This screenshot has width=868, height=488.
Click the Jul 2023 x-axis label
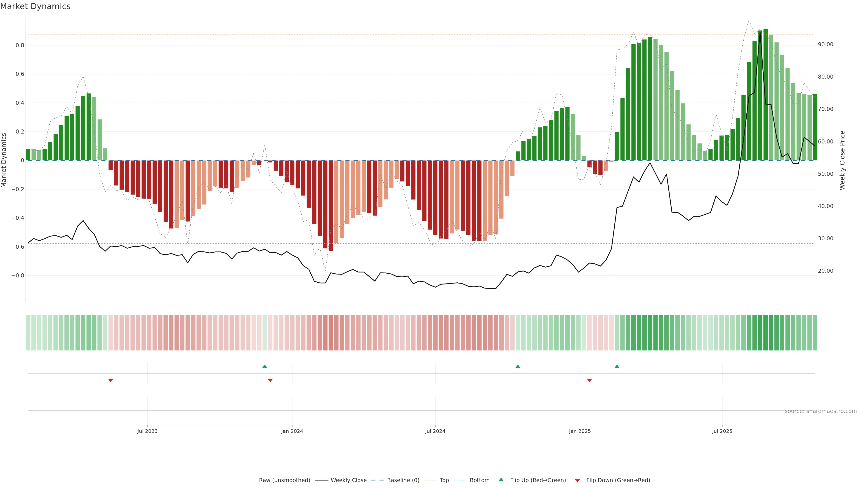pos(147,431)
